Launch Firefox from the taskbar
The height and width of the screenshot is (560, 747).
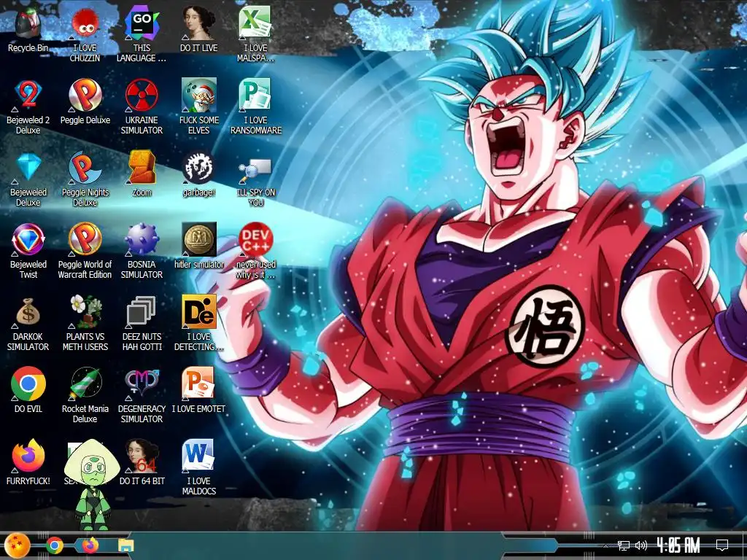tap(90, 545)
